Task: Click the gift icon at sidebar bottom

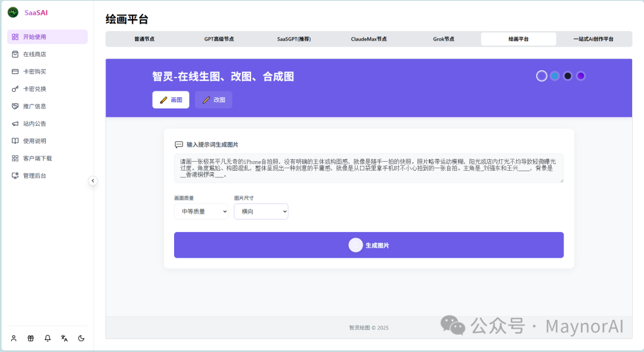Action: point(31,338)
